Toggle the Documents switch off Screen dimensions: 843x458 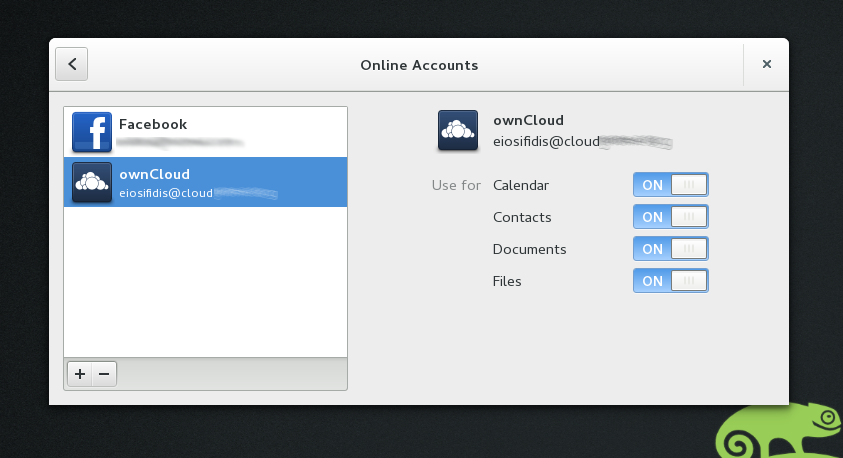[670, 249]
